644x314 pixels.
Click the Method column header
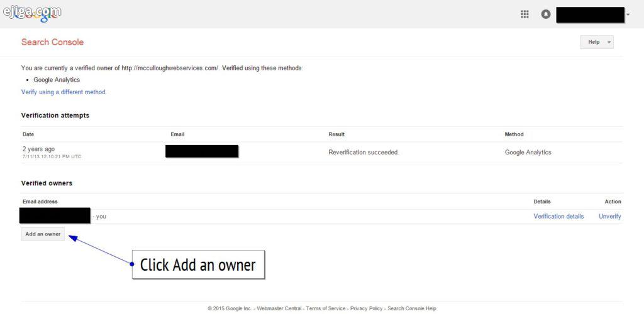point(514,134)
